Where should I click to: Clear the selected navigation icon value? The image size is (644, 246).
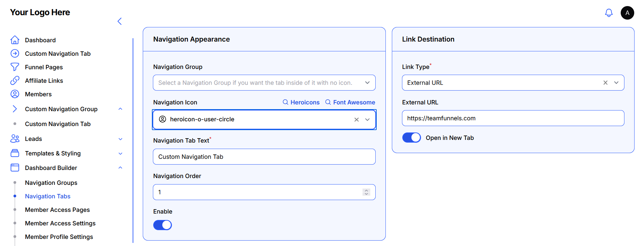(x=356, y=120)
